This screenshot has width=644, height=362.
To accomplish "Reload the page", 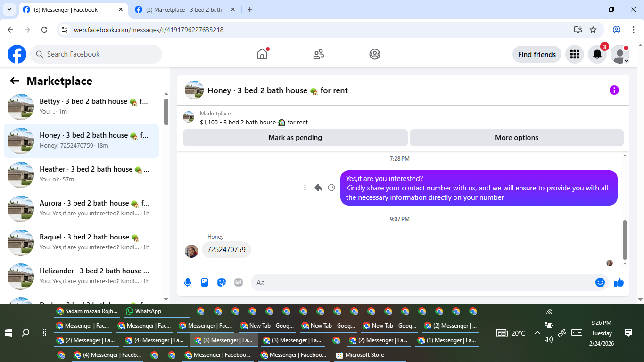I will 44,30.
